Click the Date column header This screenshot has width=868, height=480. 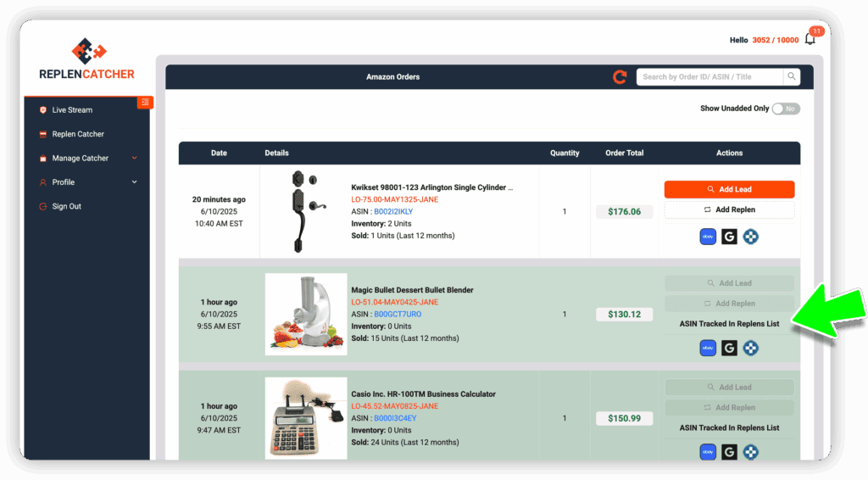point(219,153)
